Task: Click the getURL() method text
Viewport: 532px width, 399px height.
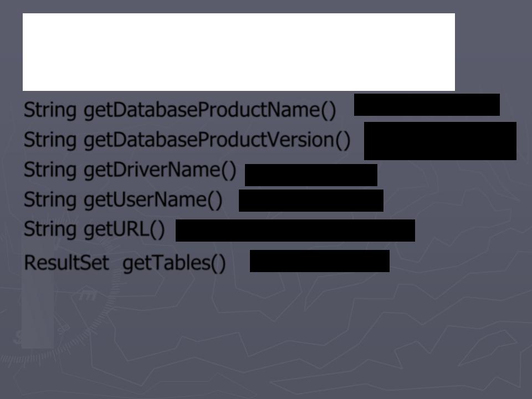Action: point(124,229)
